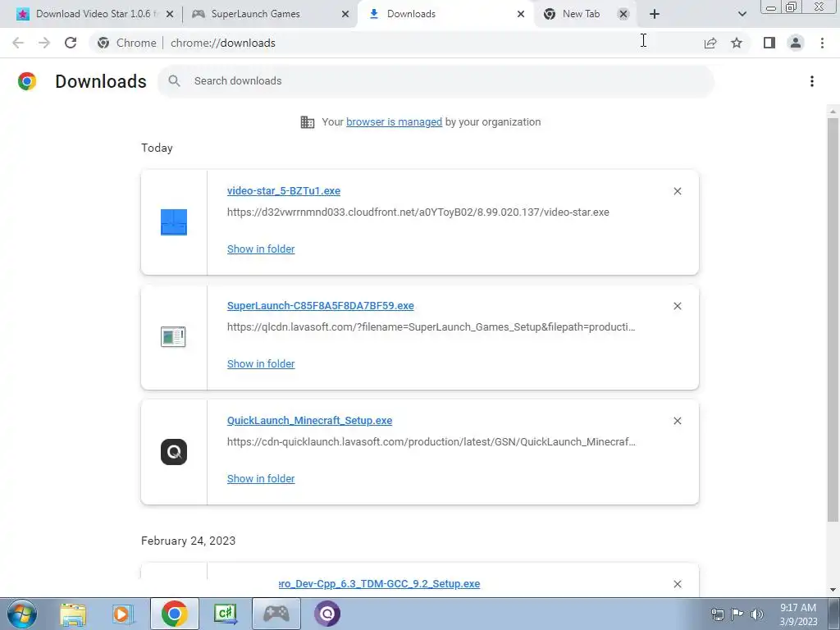Click the video-star file icon thumbnail
Screen dimensions: 840x630
pos(174,221)
